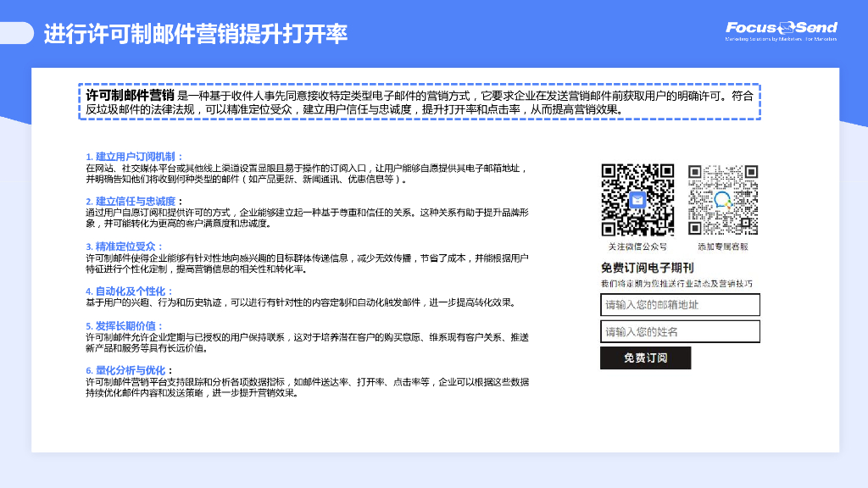Viewport: 868px width, 488px height.
Task: Click heading 1. 建立用户订阅机制
Action: pyautogui.click(x=134, y=157)
